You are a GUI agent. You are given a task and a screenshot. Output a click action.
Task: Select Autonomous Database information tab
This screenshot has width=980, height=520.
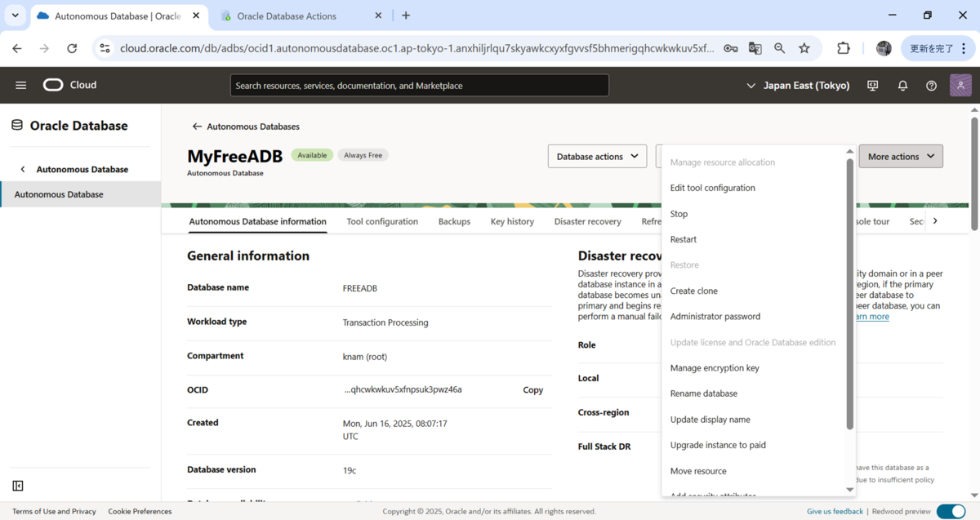[x=257, y=221]
